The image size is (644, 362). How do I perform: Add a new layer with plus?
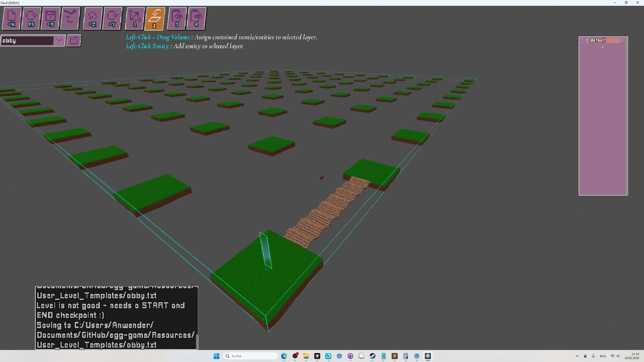(x=602, y=47)
